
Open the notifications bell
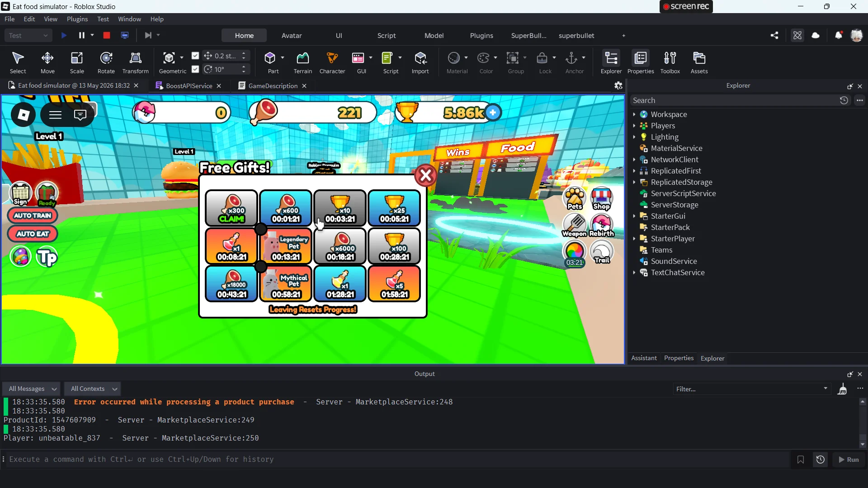click(x=838, y=35)
